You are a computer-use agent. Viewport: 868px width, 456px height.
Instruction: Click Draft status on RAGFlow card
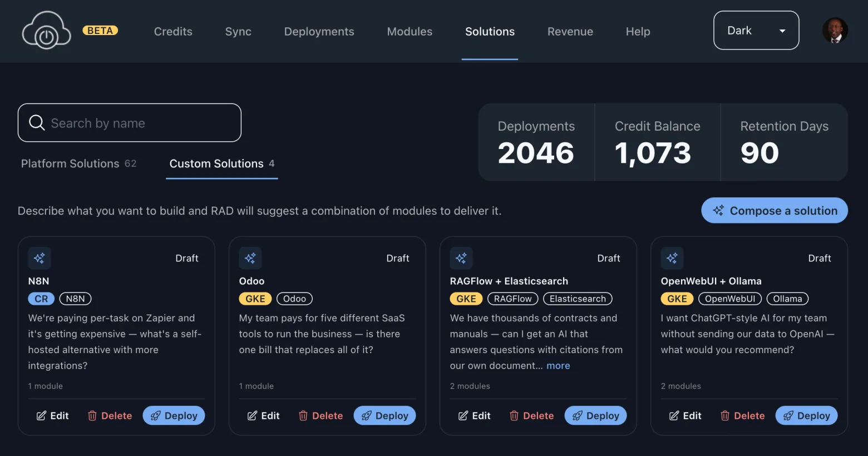tap(609, 258)
